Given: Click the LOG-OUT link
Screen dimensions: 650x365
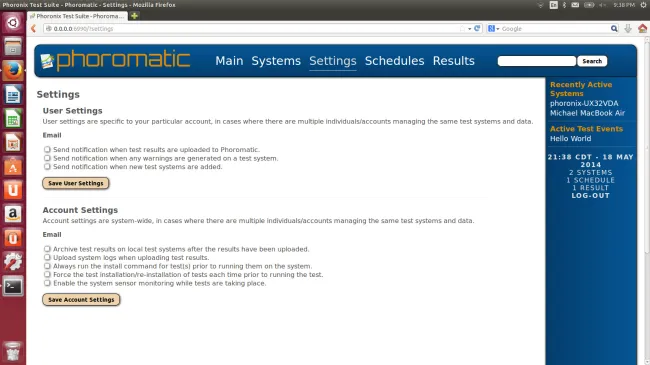Looking at the screenshot, I should point(591,196).
